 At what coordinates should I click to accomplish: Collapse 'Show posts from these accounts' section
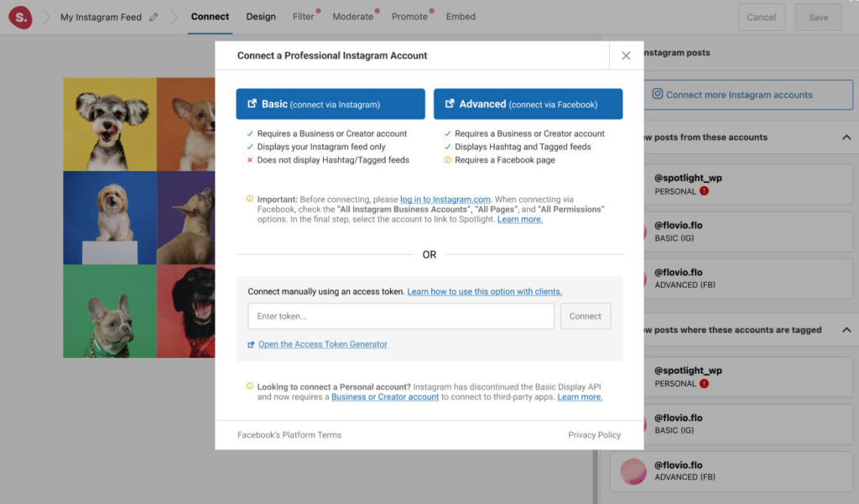tap(846, 137)
